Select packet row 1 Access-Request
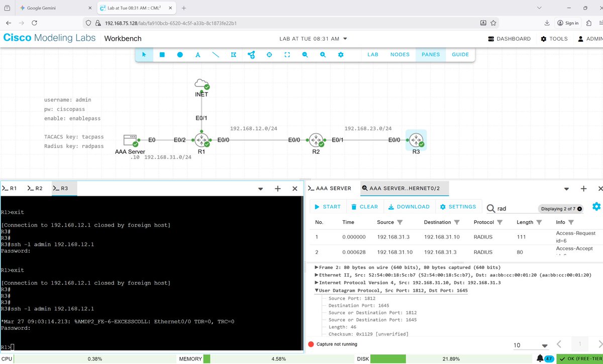 pos(456,237)
